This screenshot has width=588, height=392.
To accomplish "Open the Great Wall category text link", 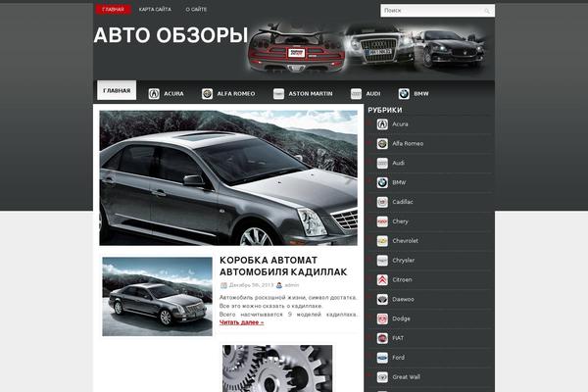I will pyautogui.click(x=406, y=377).
